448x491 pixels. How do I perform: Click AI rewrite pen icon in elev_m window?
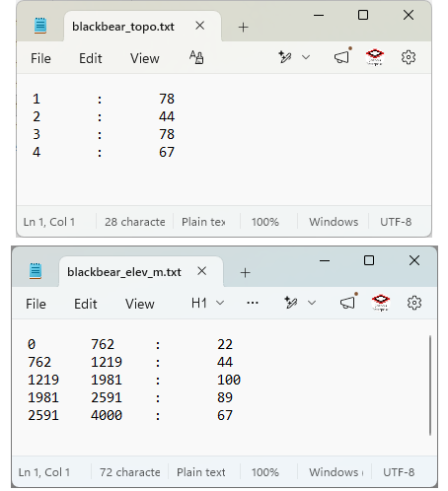point(291,303)
